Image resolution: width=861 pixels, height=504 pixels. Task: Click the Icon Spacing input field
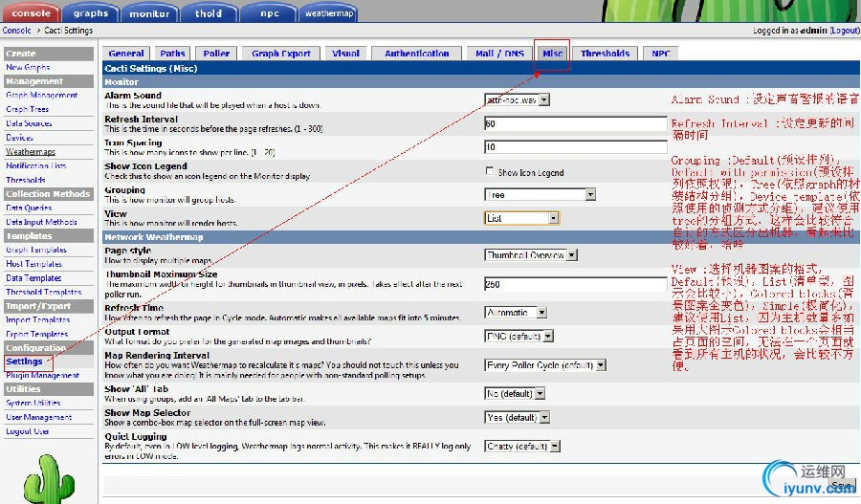tap(576, 147)
